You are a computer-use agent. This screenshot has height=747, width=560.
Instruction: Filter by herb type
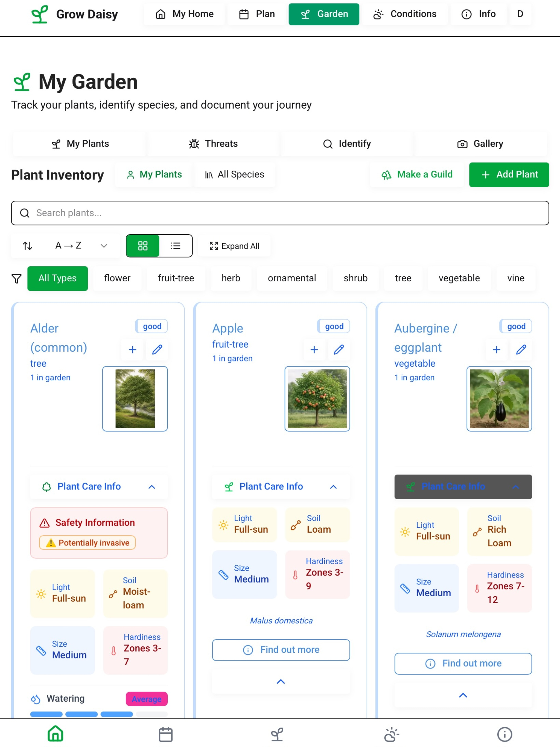(x=231, y=279)
